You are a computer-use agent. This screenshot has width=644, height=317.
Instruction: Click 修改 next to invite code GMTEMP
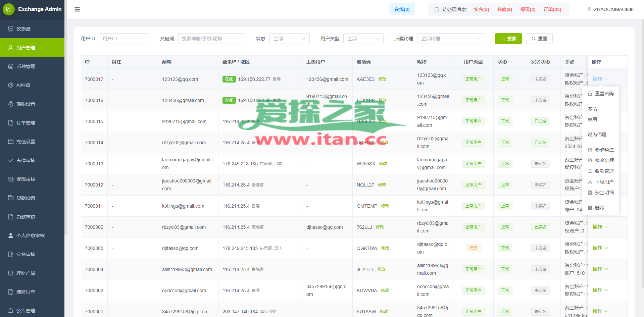point(385,206)
